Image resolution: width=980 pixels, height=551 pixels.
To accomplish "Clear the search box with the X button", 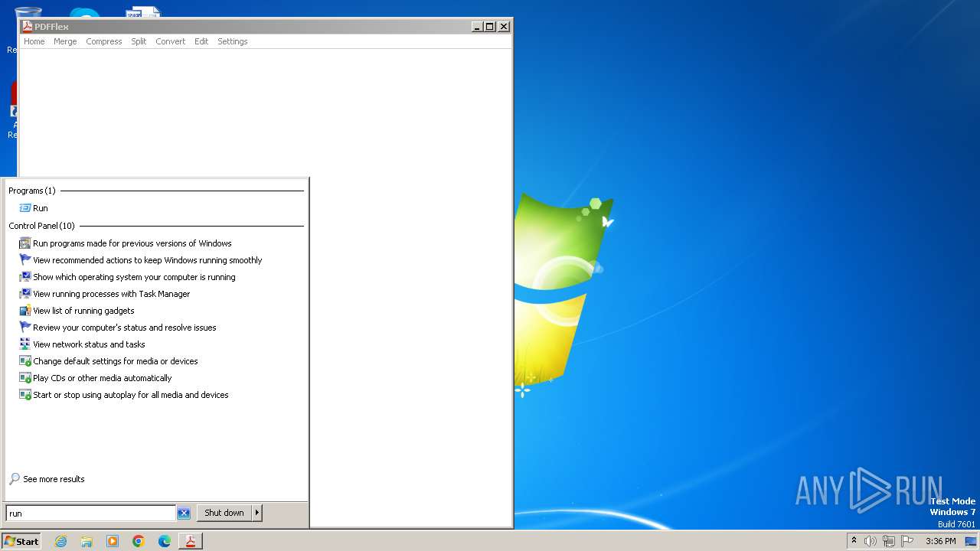I will tap(184, 514).
